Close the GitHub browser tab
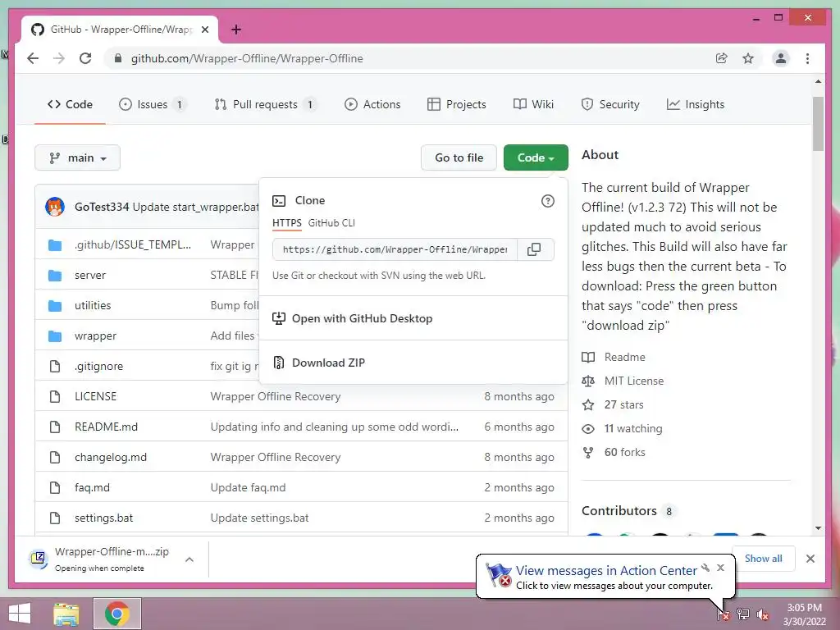The width and height of the screenshot is (840, 630). click(x=205, y=30)
